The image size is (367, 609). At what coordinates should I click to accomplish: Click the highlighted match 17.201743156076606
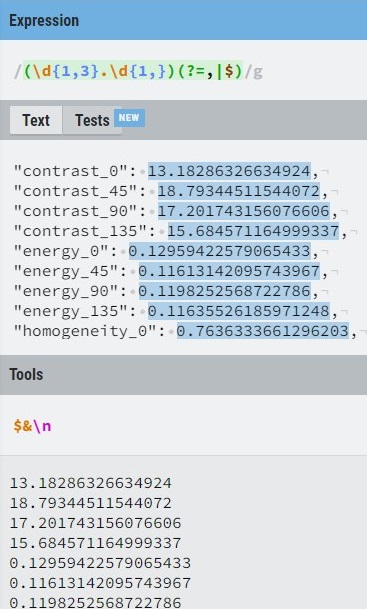(244, 211)
